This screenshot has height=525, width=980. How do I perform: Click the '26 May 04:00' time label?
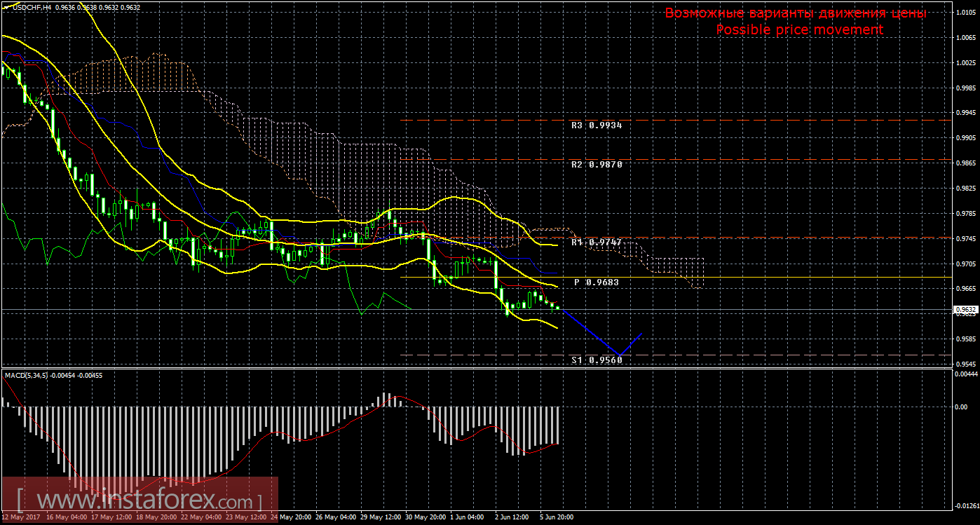pyautogui.click(x=336, y=517)
